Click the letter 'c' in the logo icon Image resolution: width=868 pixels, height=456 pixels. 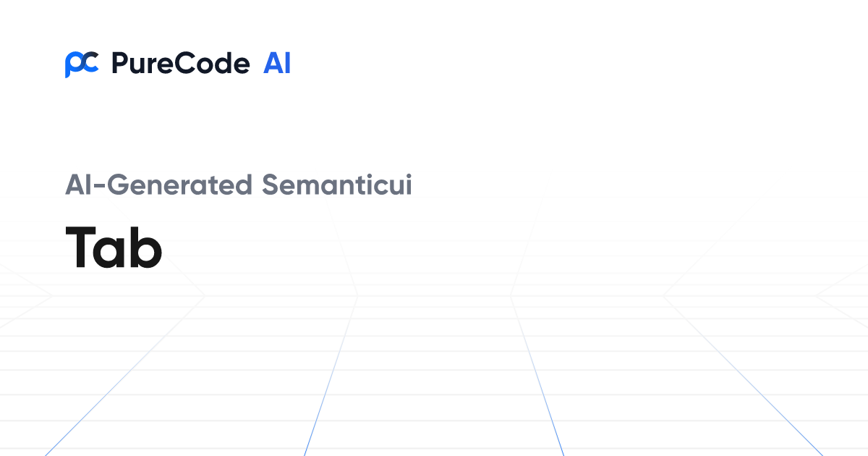[x=91, y=63]
